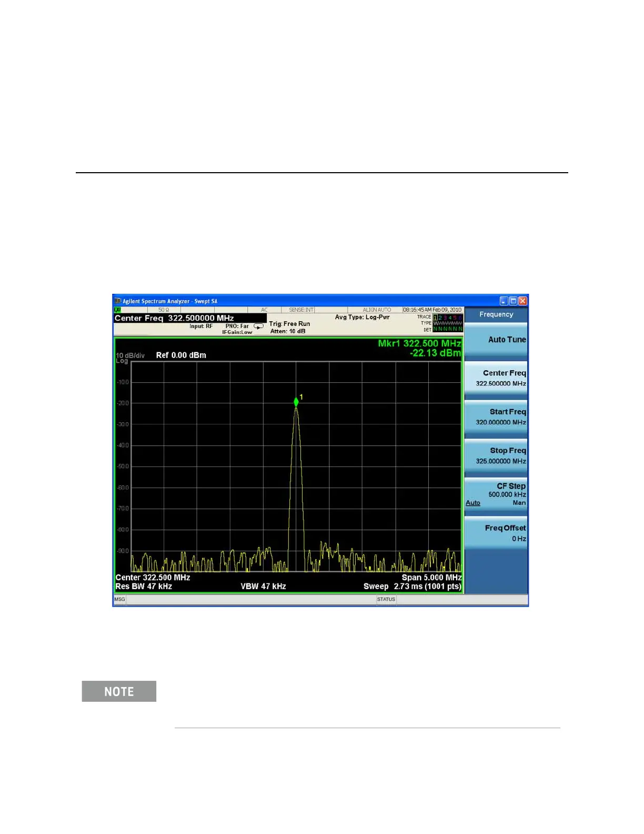Click the Auto Tune softkey
Image resolution: width=644 pixels, height=834 pixels.
tap(496, 340)
